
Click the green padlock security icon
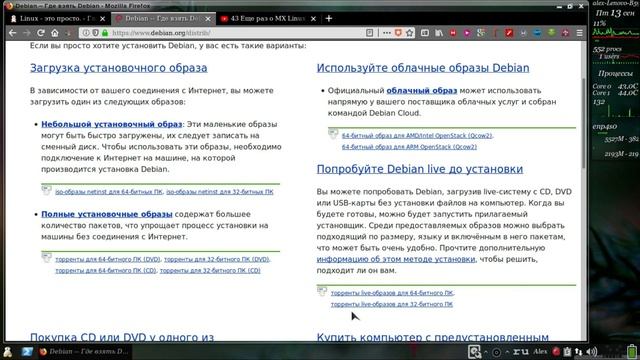(105, 33)
